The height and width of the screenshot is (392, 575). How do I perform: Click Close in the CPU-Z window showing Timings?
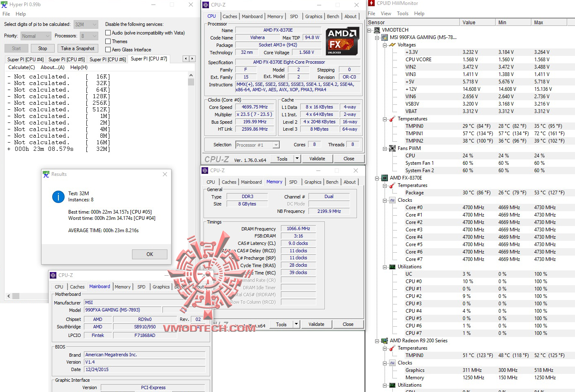348,324
